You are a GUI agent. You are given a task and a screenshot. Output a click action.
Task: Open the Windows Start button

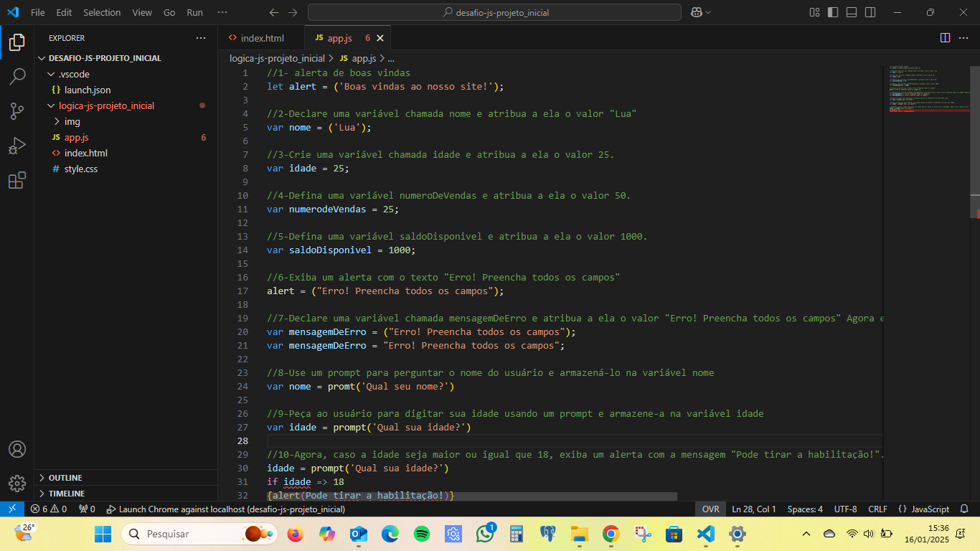coord(103,534)
